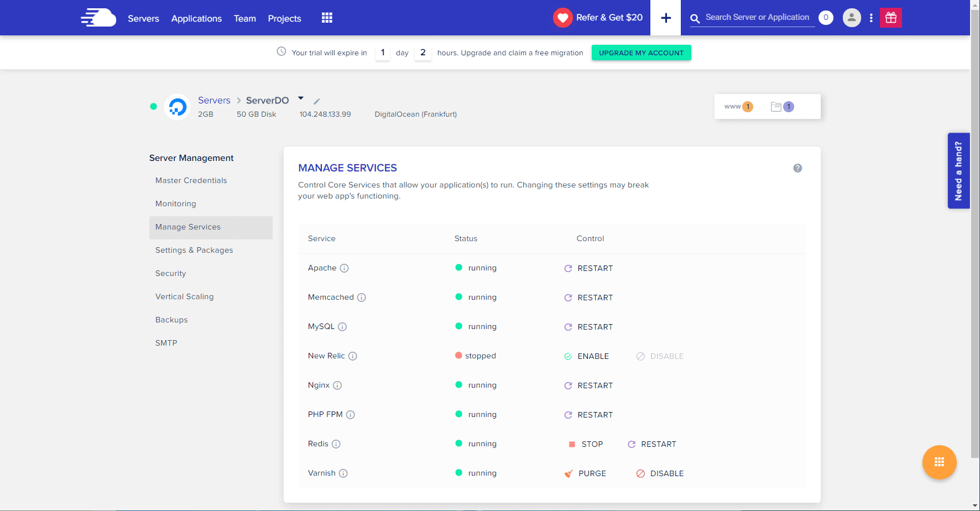
Task: Enable the New Relic service
Action: [586, 356]
